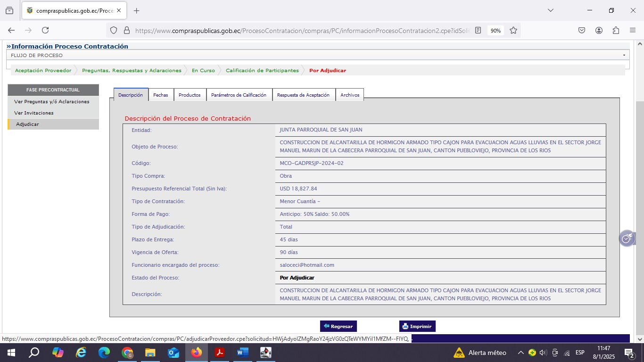Open Firefox account profile icon
Viewport: 644px width, 362px height.
(x=599, y=30)
